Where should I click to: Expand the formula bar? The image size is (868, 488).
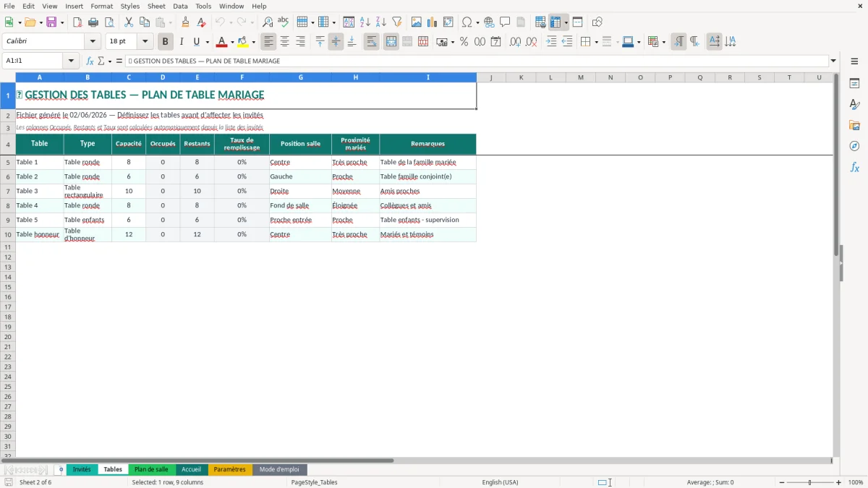[833, 61]
